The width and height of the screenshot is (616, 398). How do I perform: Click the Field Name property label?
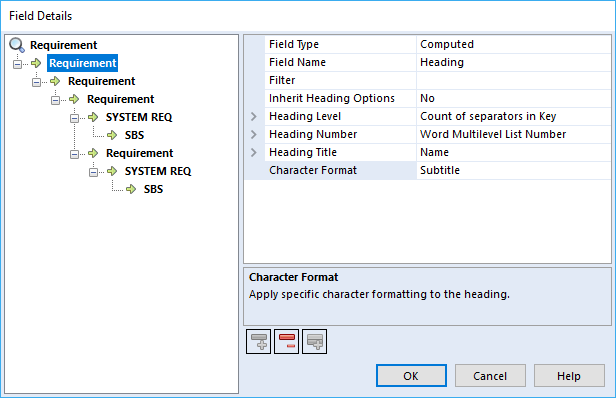297,62
